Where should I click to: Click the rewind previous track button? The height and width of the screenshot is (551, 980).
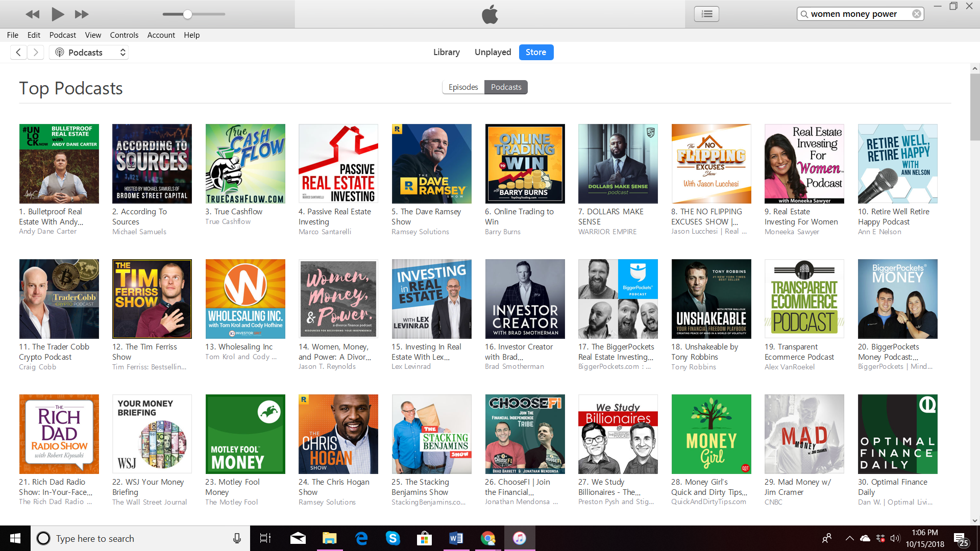[32, 14]
